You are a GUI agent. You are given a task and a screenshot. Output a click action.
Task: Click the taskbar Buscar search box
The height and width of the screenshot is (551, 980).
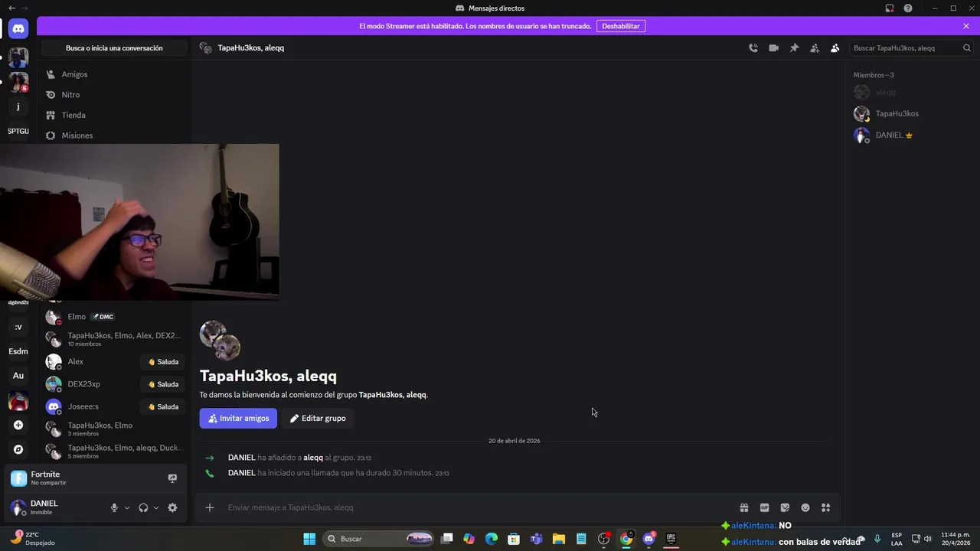(379, 539)
